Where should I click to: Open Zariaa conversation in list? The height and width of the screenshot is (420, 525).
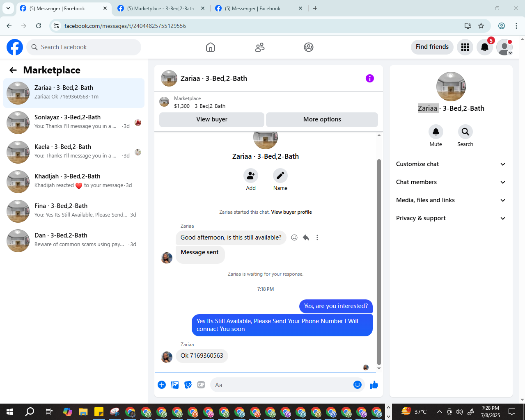(74, 93)
